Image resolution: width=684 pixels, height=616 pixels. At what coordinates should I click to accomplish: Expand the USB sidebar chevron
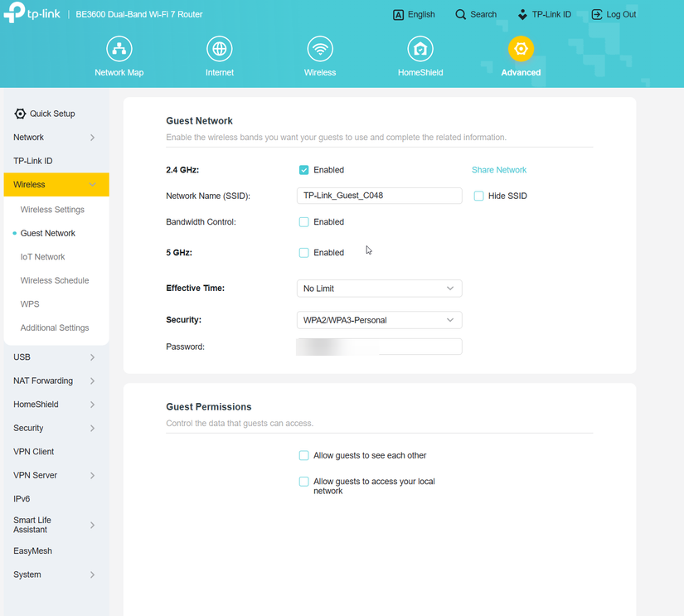pos(93,357)
